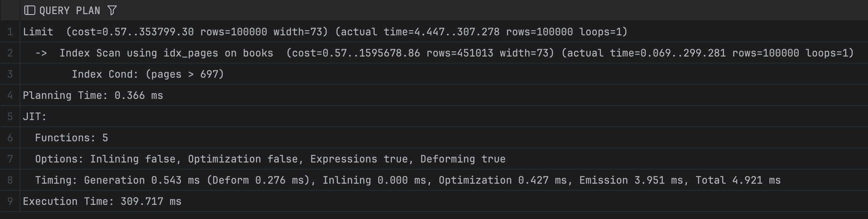The width and height of the screenshot is (868, 219).
Task: Click the Limit cost row cell
Action: pos(325,32)
